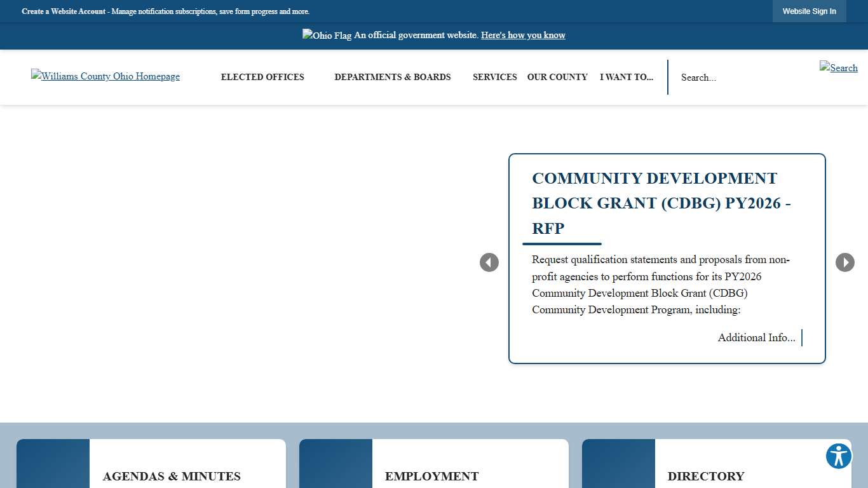The image size is (868, 488).
Task: Click the Agendas & Minutes card icon
Action: [x=53, y=464]
